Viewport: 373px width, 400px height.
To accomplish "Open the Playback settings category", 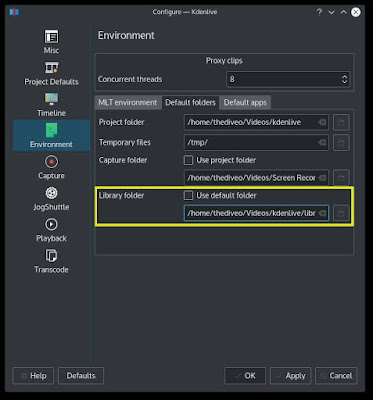I will click(x=51, y=230).
